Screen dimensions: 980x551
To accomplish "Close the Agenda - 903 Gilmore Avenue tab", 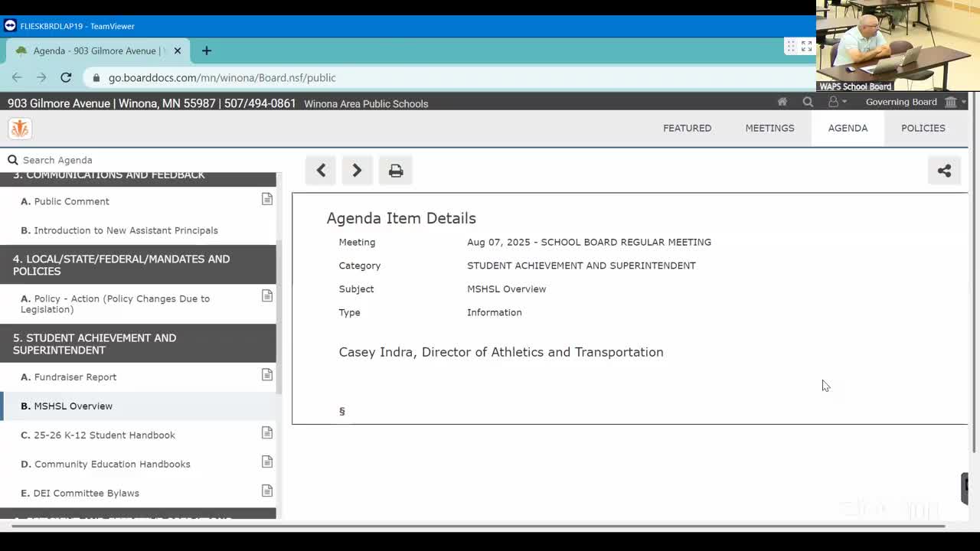I will (x=178, y=51).
